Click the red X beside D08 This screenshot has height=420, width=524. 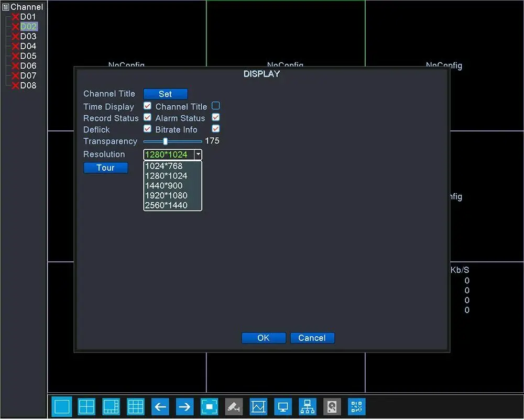pos(15,86)
